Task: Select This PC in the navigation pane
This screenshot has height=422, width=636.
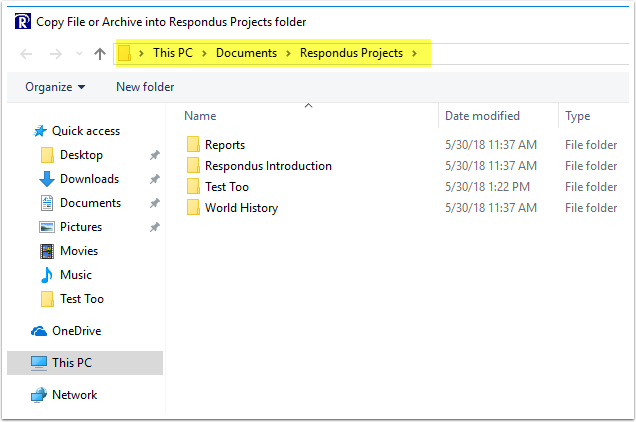Action: tap(72, 362)
